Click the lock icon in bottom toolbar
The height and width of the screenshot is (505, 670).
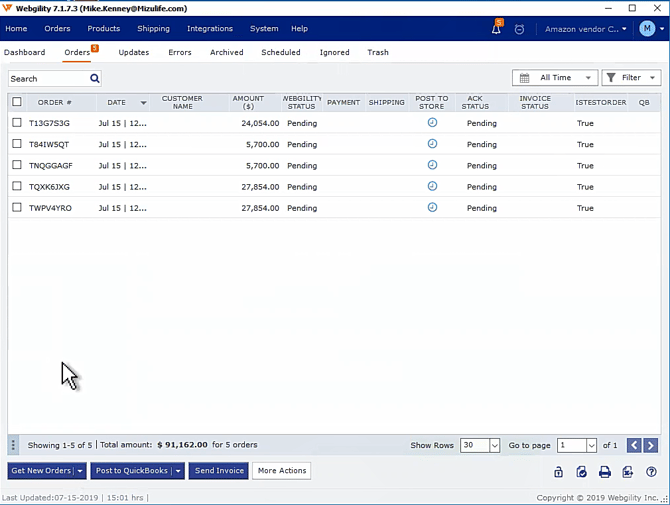pyautogui.click(x=558, y=472)
